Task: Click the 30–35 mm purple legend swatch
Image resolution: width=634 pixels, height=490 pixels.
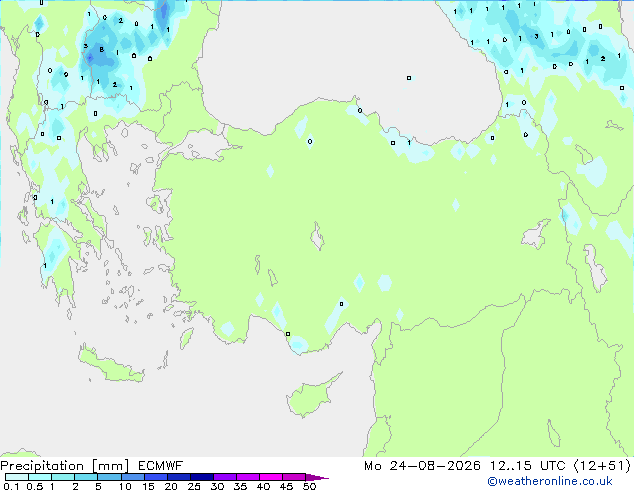Action: click(x=225, y=477)
